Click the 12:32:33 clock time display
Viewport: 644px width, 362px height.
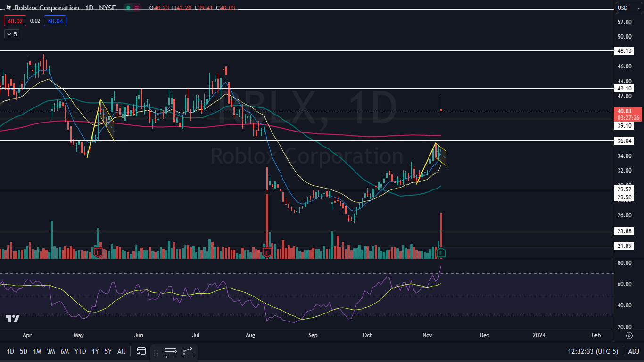[582, 351]
